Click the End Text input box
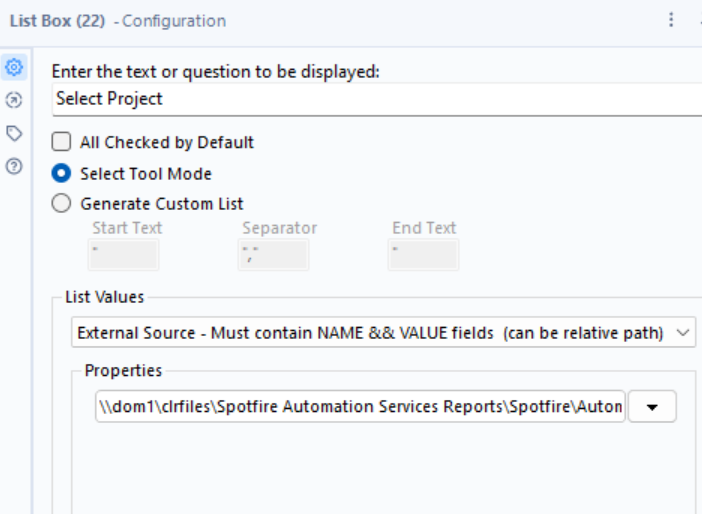This screenshot has height=514, width=702. pyautogui.click(x=424, y=255)
